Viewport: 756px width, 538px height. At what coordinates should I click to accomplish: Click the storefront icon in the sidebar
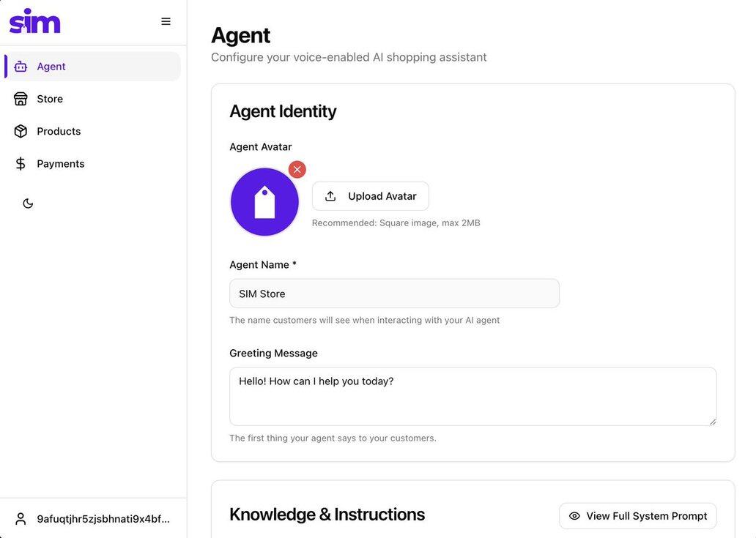coord(21,99)
